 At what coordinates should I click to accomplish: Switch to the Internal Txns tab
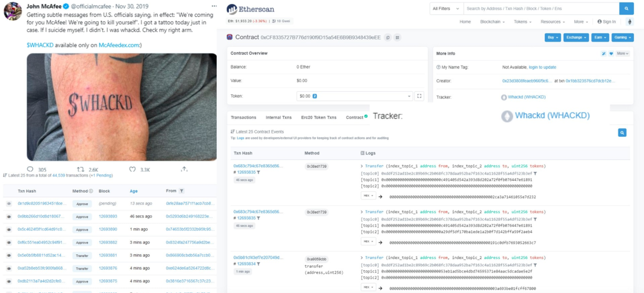(279, 117)
